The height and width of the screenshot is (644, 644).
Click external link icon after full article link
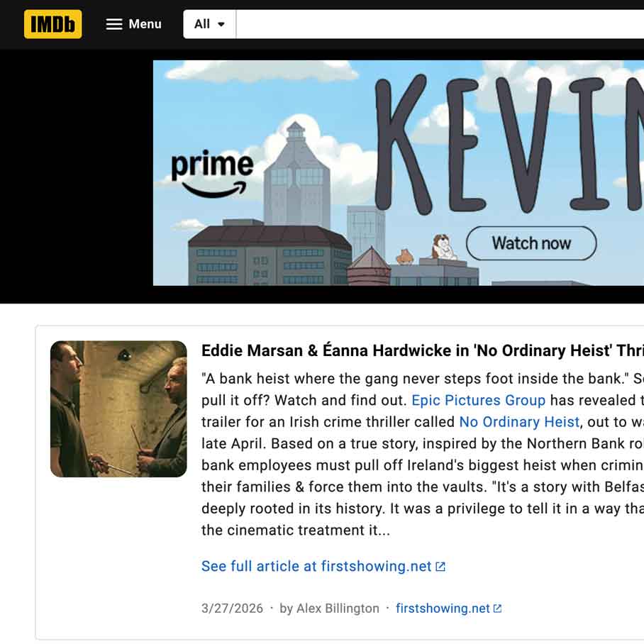pos(440,567)
